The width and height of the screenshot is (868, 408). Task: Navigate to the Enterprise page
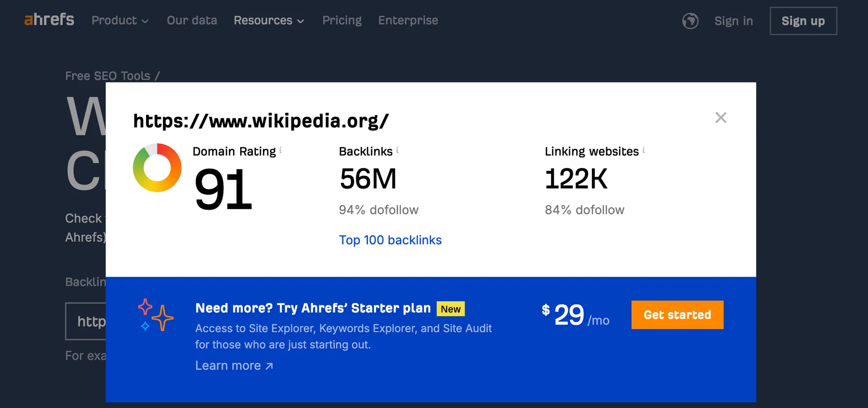[408, 20]
